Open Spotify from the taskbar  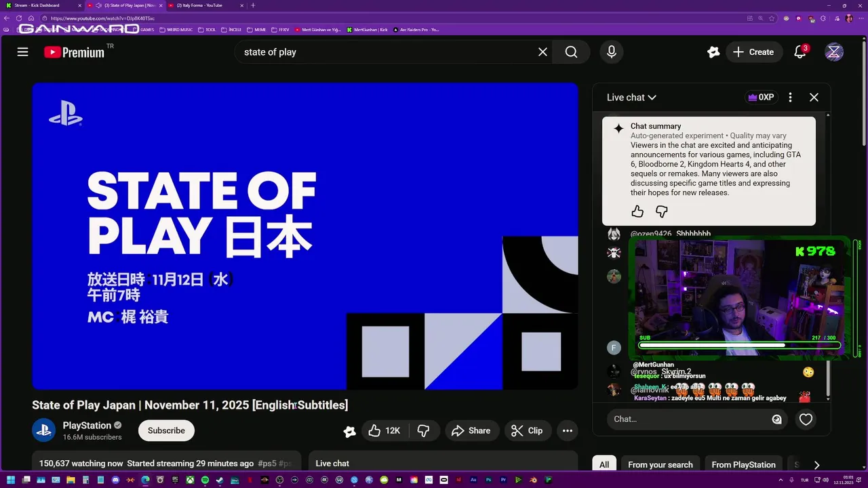coord(205,480)
